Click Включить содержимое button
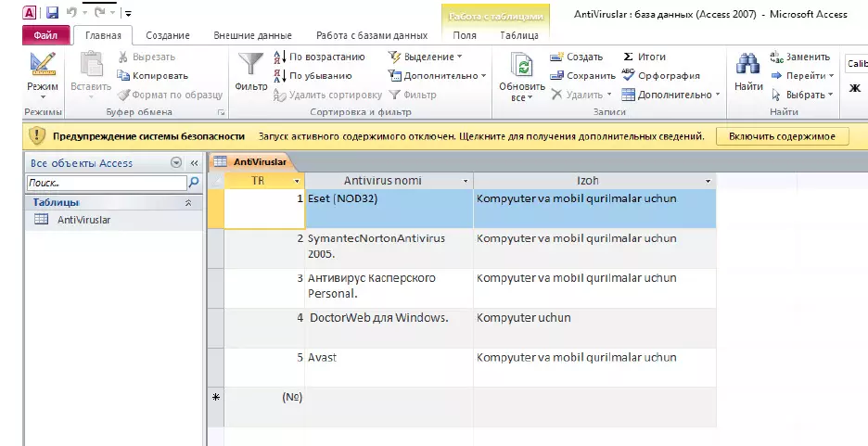868x446 pixels. (x=782, y=136)
